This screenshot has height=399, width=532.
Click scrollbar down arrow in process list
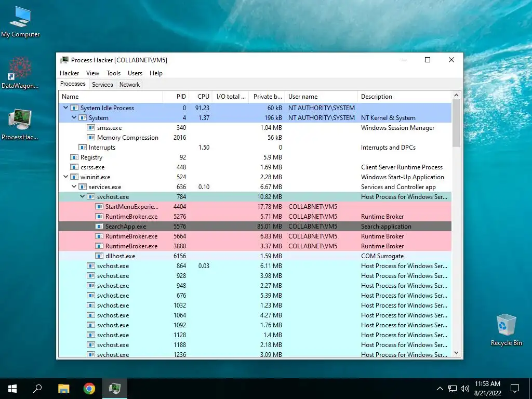click(x=456, y=353)
